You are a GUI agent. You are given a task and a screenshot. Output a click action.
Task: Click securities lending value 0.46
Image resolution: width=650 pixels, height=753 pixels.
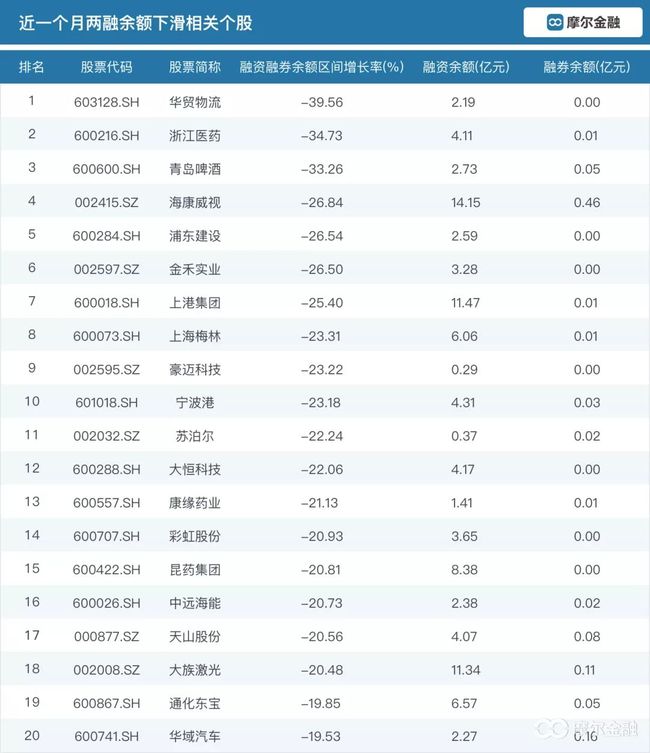tap(587, 202)
